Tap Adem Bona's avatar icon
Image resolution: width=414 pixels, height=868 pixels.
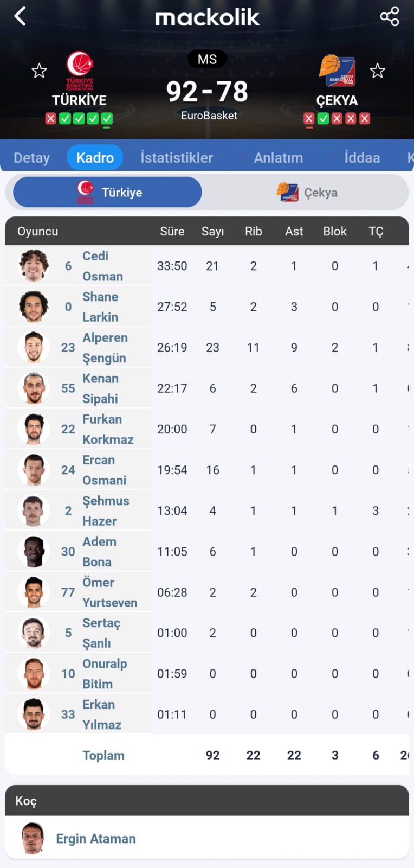point(34,551)
